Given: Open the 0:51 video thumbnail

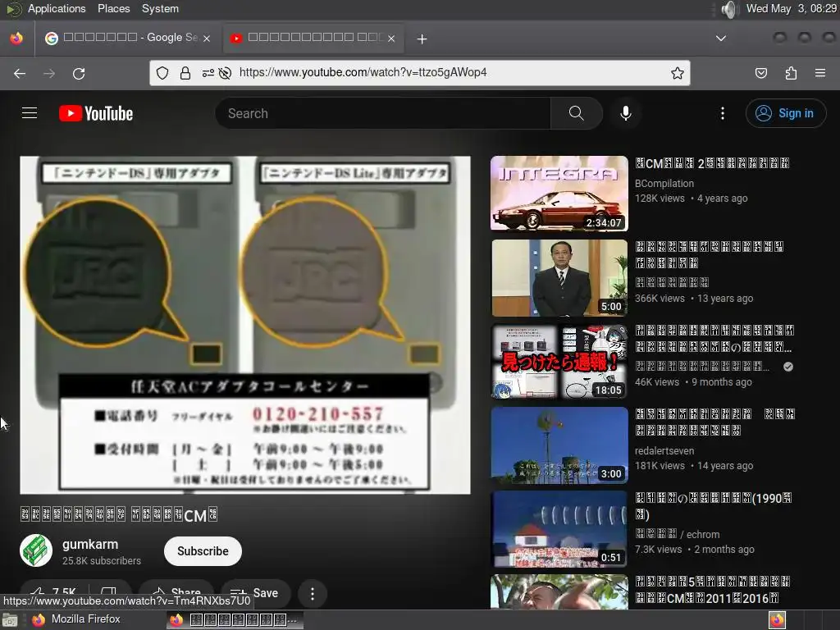Looking at the screenshot, I should (559, 529).
